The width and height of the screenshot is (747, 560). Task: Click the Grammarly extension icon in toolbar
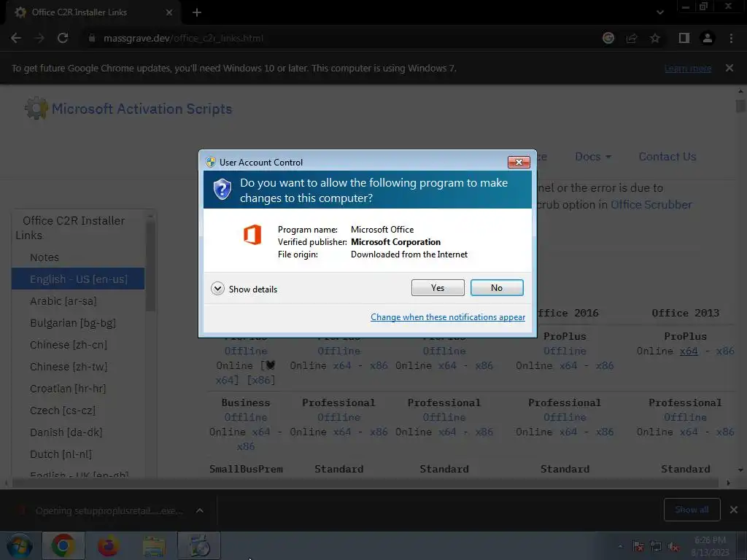pyautogui.click(x=608, y=38)
